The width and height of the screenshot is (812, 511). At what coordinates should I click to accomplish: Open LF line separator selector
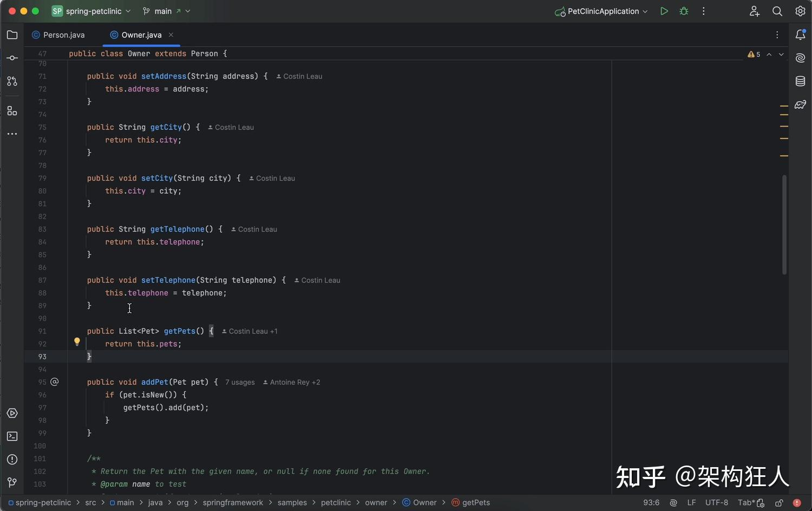691,503
